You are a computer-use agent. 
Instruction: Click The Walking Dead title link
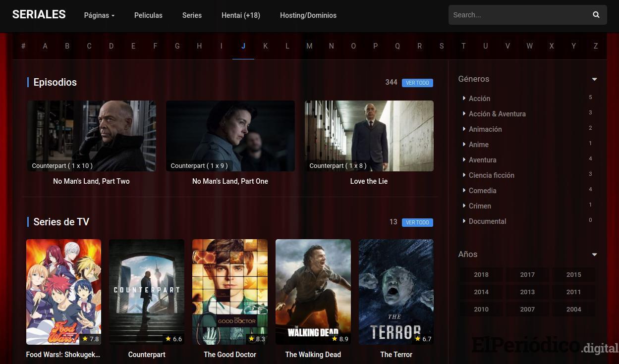[313, 355]
